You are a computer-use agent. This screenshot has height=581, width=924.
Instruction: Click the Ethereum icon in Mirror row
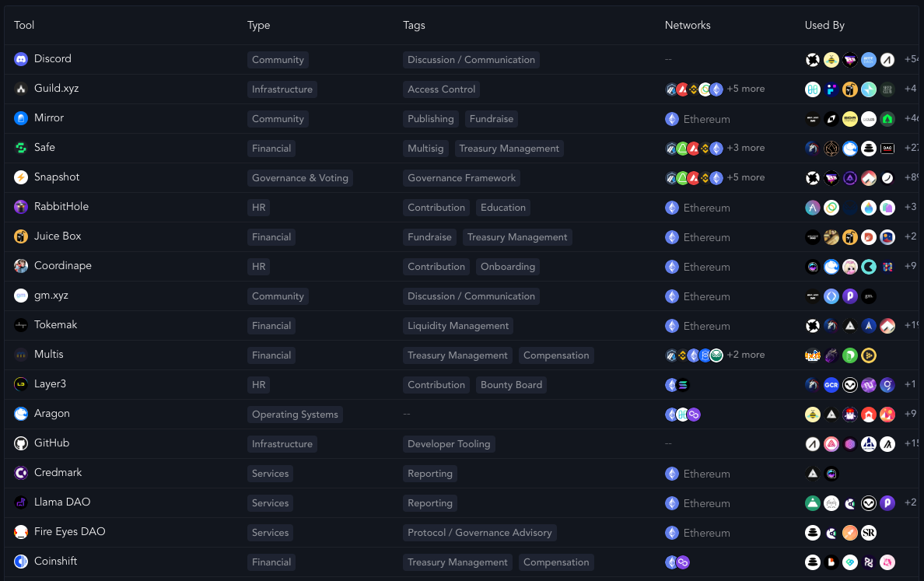coord(672,119)
